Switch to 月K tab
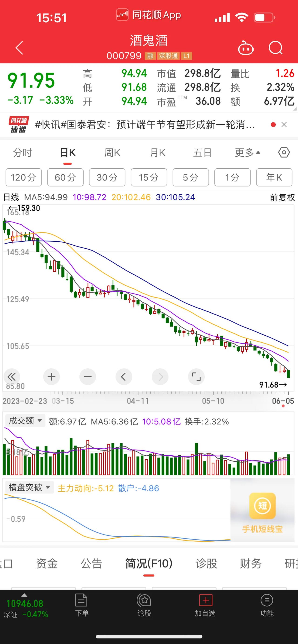The width and height of the screenshot is (298, 644). click(158, 153)
